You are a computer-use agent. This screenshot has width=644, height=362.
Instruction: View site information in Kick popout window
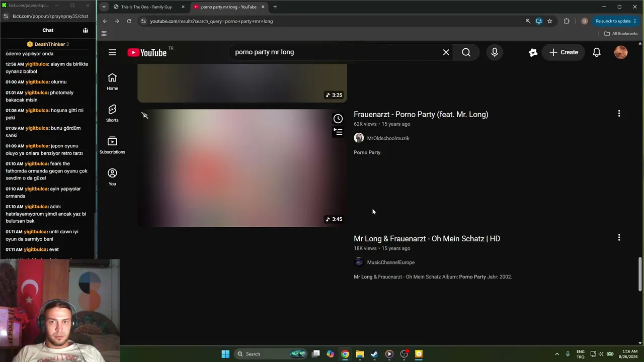(6, 16)
